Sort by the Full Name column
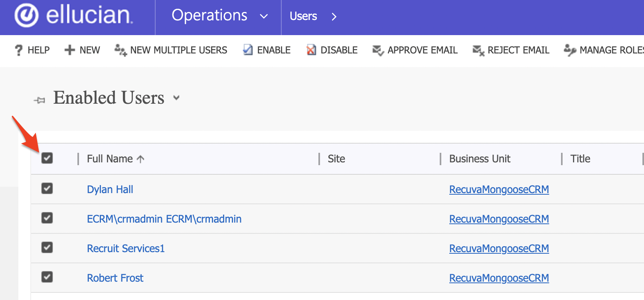 tap(110, 159)
